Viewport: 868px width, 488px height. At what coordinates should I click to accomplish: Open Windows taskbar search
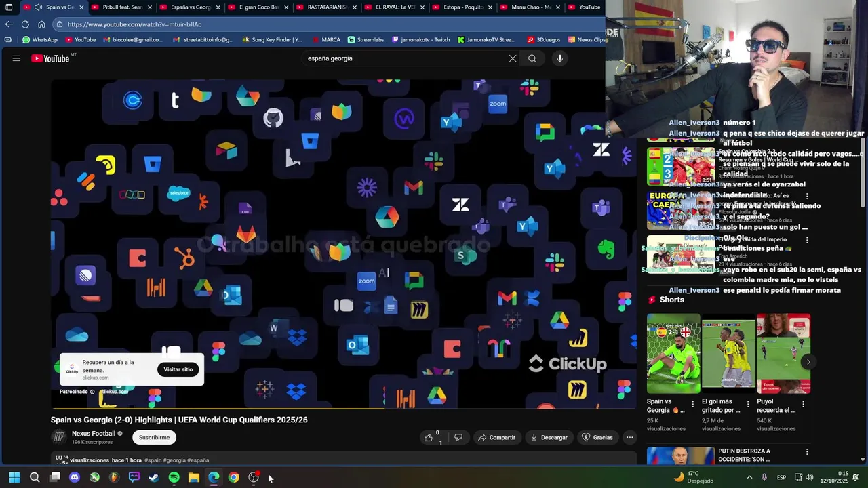point(35,478)
